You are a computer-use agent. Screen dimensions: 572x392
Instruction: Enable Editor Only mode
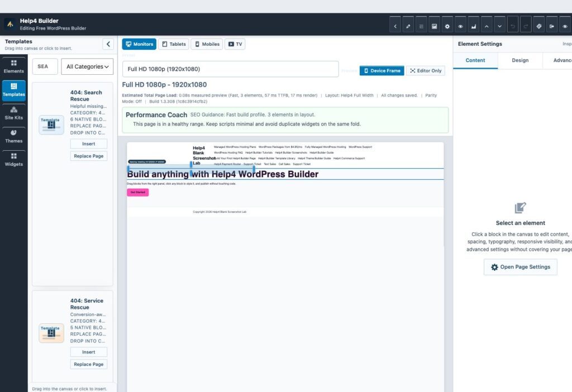(426, 71)
